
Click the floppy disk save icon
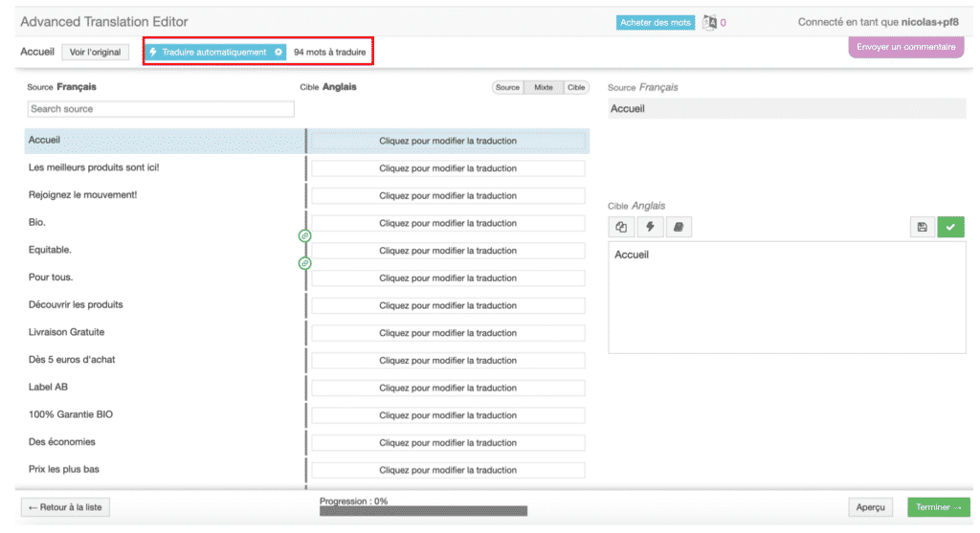tap(922, 227)
